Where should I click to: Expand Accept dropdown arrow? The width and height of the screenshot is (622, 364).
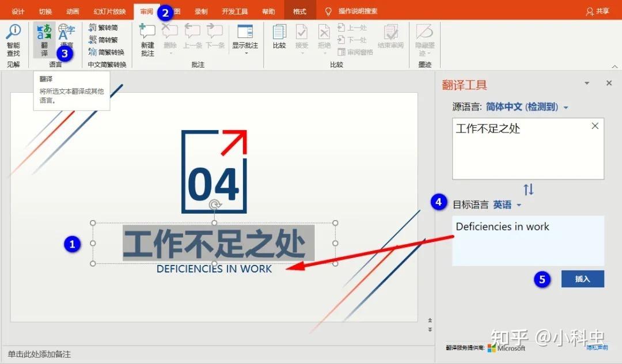point(302,53)
